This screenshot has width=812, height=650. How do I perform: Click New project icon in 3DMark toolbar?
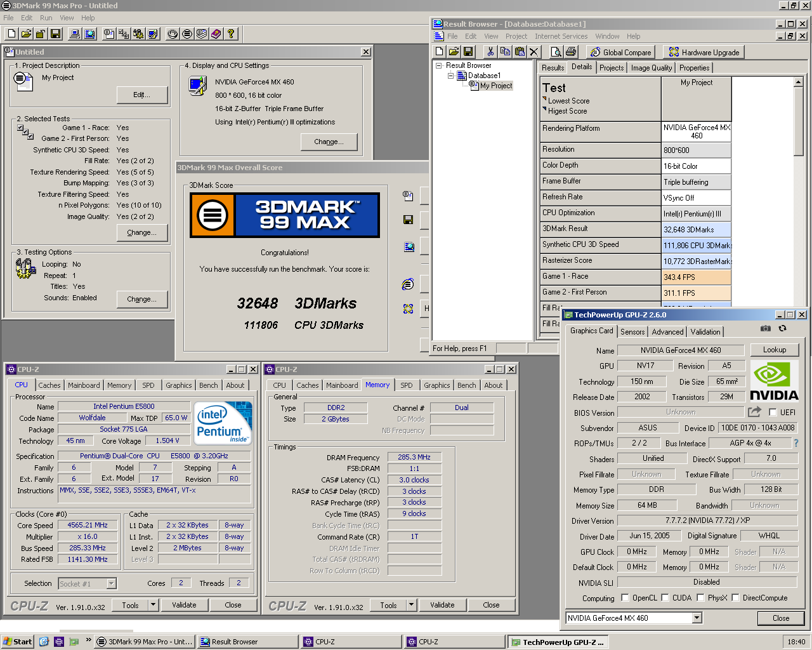click(x=11, y=34)
